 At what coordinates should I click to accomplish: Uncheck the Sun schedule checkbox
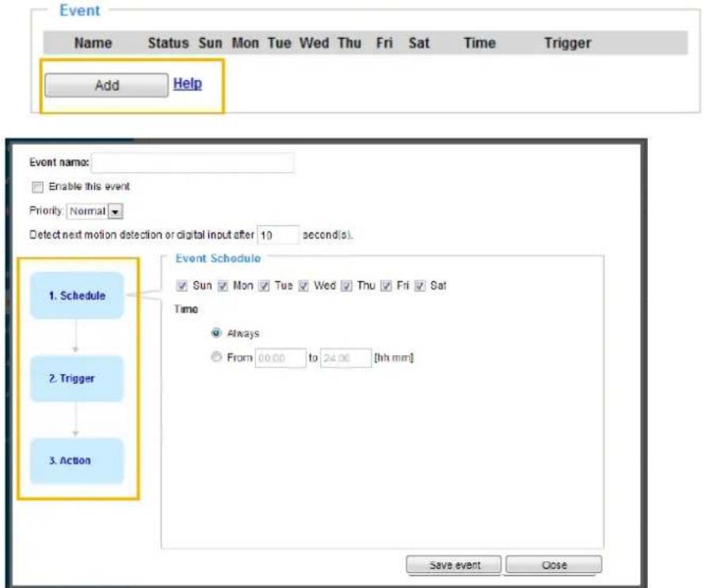(181, 285)
